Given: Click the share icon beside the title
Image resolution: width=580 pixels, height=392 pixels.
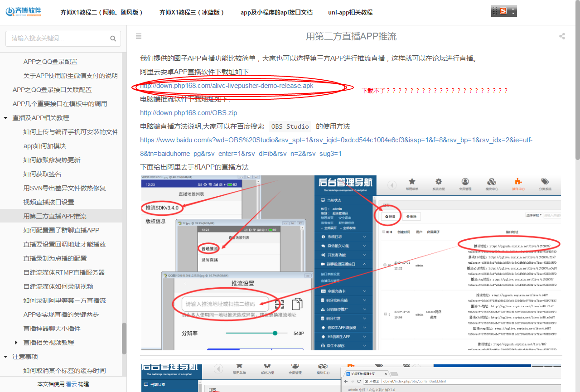Looking at the screenshot, I should pyautogui.click(x=562, y=36).
